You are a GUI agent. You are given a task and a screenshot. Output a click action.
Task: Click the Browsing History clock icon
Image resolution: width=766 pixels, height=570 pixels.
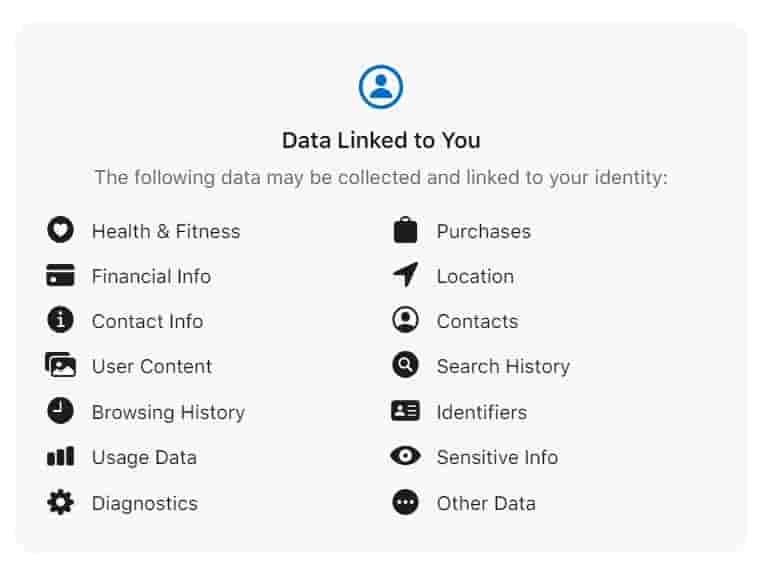61,411
